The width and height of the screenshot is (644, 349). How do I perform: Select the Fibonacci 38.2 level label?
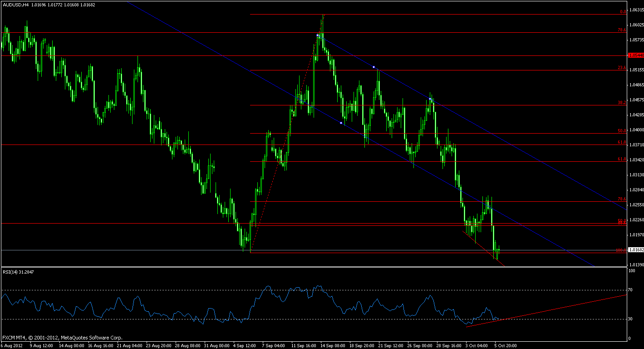(x=622, y=103)
